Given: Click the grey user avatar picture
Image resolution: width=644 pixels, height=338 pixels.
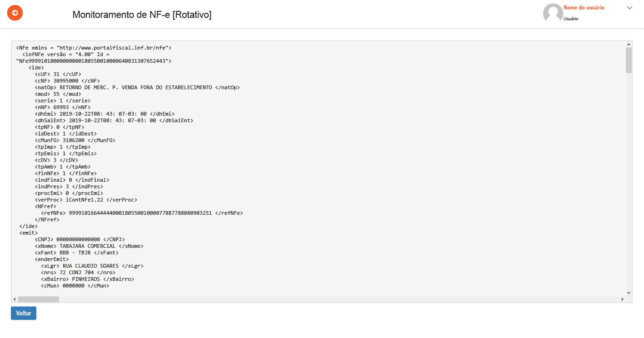Looking at the screenshot, I should (x=553, y=13).
